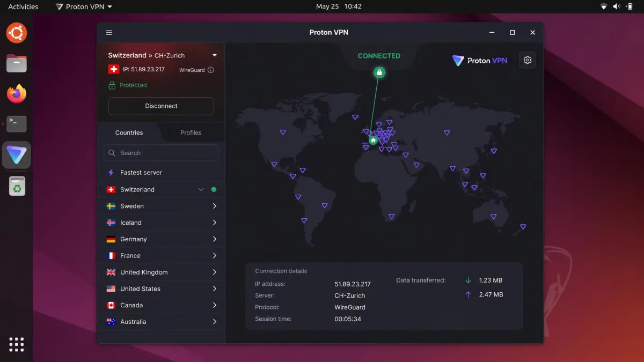Open the clock calendar May 25 10:42
This screenshot has width=644, height=362.
[339, 7]
